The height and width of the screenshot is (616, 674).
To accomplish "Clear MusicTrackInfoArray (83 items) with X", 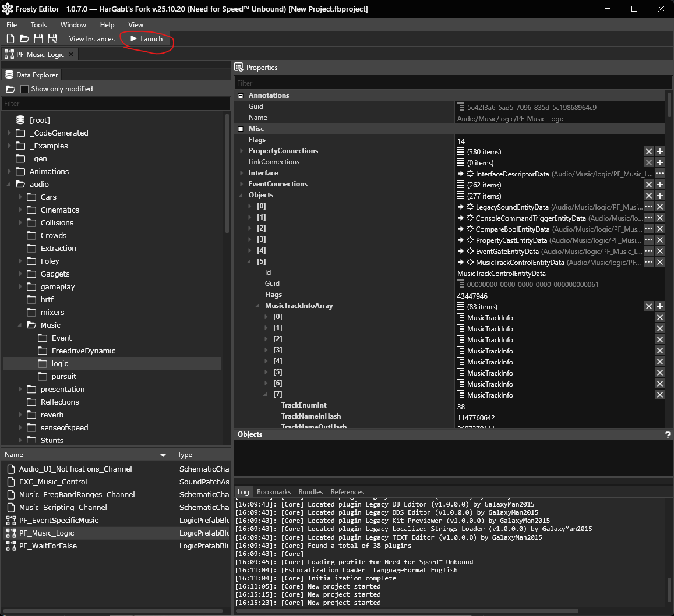I will tap(648, 306).
